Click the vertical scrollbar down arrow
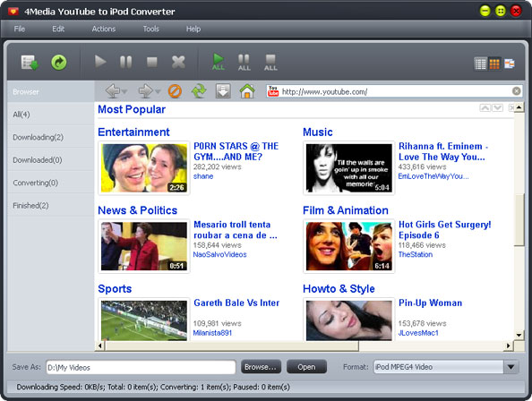This screenshot has height=401, width=532. pyautogui.click(x=519, y=336)
